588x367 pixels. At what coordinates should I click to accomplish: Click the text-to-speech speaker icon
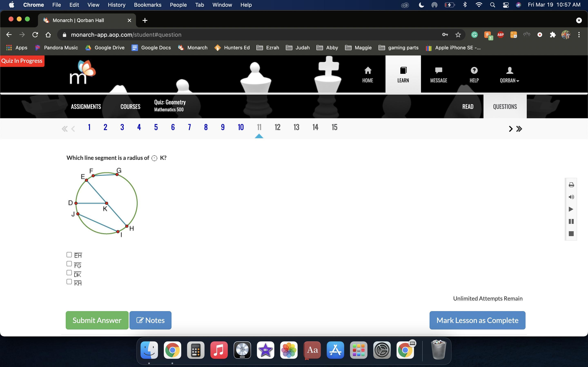pos(571,197)
